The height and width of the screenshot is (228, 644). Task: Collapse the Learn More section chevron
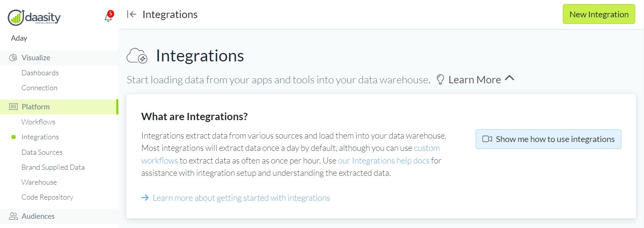[510, 78]
